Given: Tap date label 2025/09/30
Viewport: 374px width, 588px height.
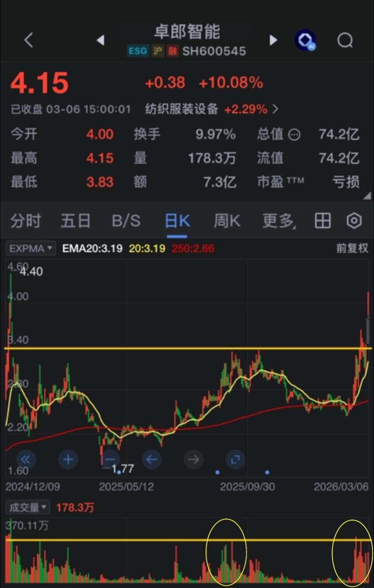Looking at the screenshot, I should tap(247, 487).
